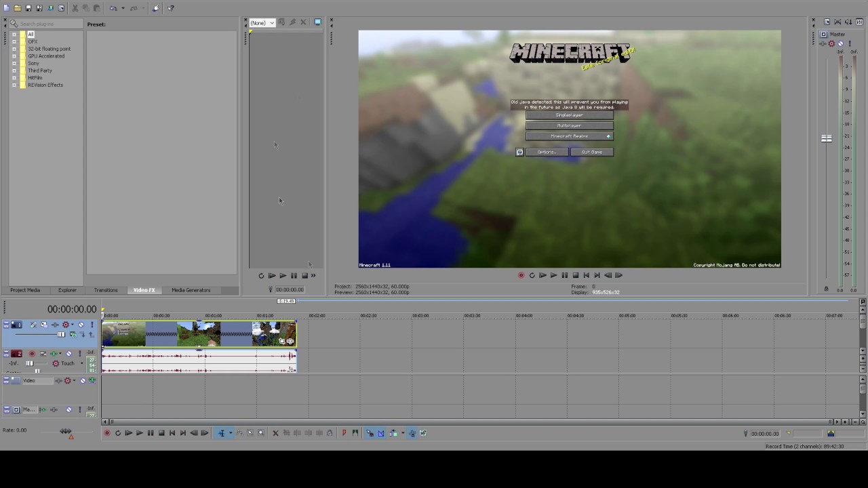Image resolution: width=868 pixels, height=488 pixels.
Task: Open the What's This help pointer tool
Action: 171,8
